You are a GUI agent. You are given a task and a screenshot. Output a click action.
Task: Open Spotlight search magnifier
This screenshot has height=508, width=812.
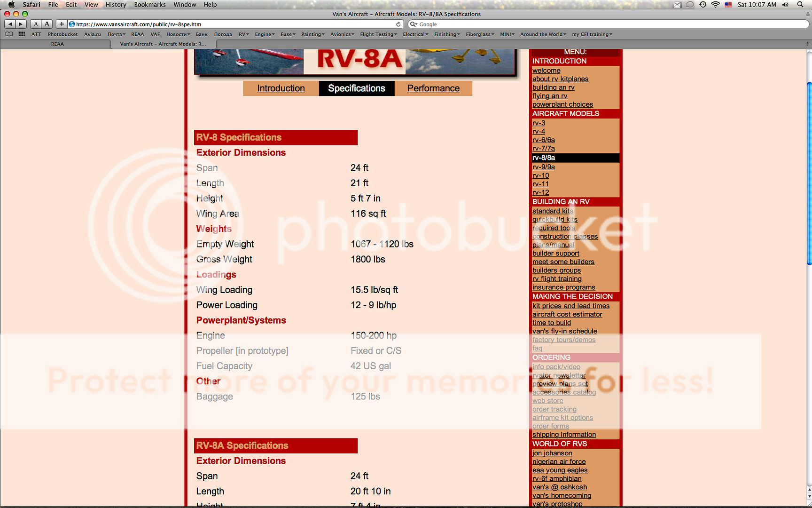tap(800, 5)
